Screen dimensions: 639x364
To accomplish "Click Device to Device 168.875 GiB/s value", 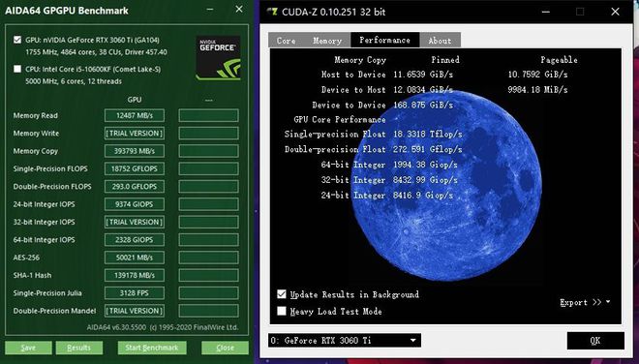I will click(x=423, y=106).
